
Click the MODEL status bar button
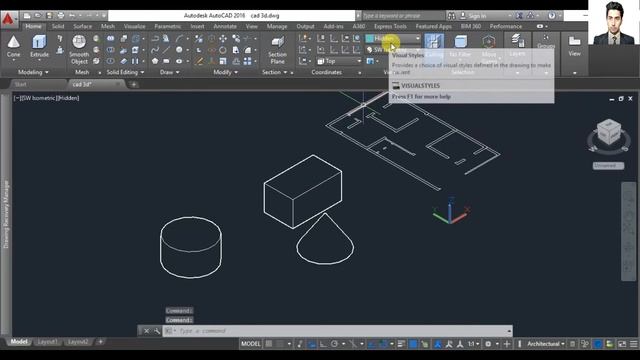(x=251, y=344)
